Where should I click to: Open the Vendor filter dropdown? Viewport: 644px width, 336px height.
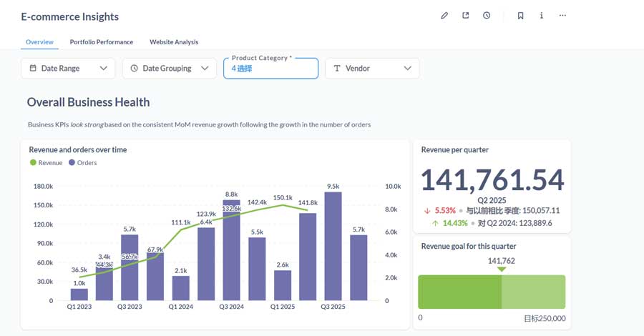pos(372,69)
